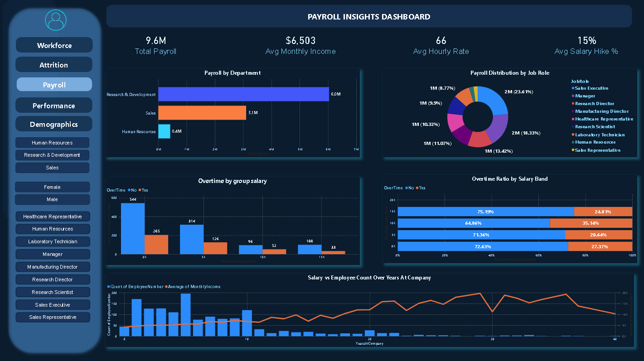Filter by Sales Representative job role slicer
Viewport: 644px width, 361px height.
[53, 317]
